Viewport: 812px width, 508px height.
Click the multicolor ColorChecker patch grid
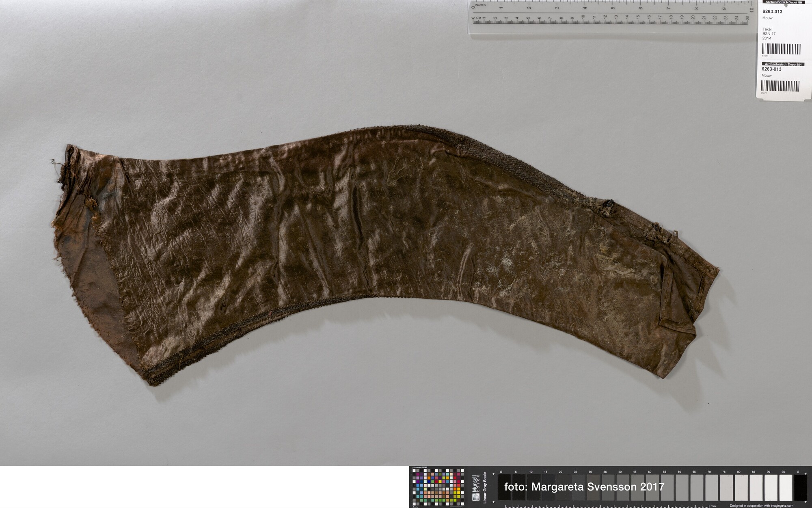tap(438, 487)
